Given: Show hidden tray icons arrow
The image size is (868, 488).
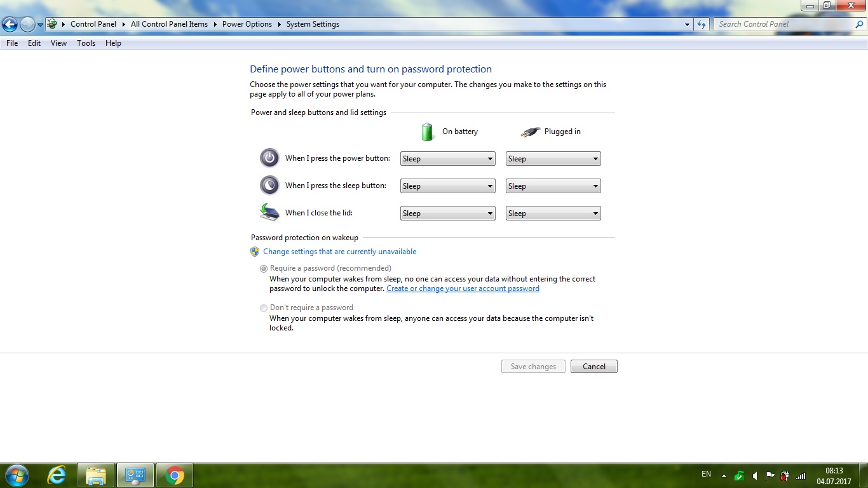Looking at the screenshot, I should 724,475.
